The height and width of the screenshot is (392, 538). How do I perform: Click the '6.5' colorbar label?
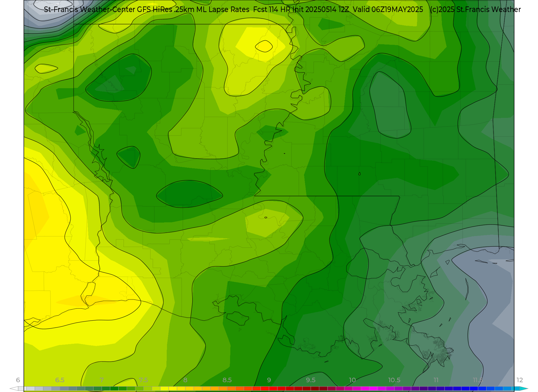pyautogui.click(x=60, y=380)
